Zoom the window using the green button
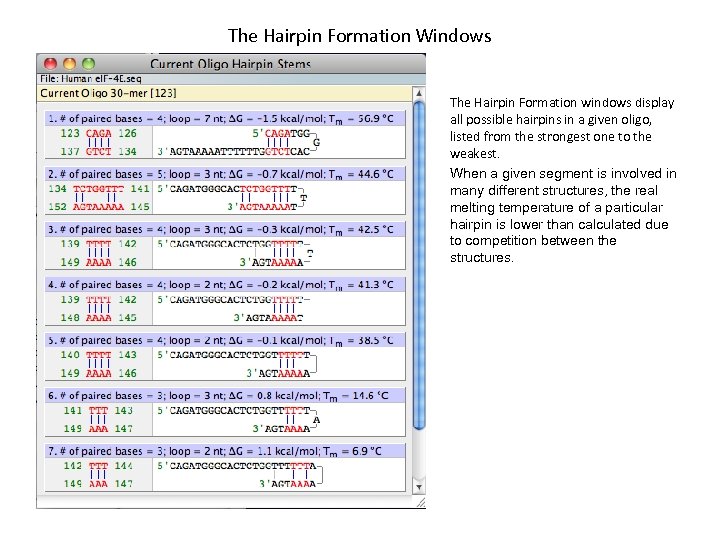The width and height of the screenshot is (720, 540). (x=89, y=63)
